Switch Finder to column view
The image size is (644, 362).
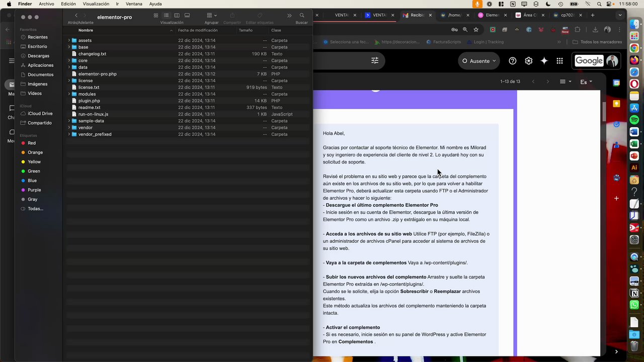click(x=177, y=16)
